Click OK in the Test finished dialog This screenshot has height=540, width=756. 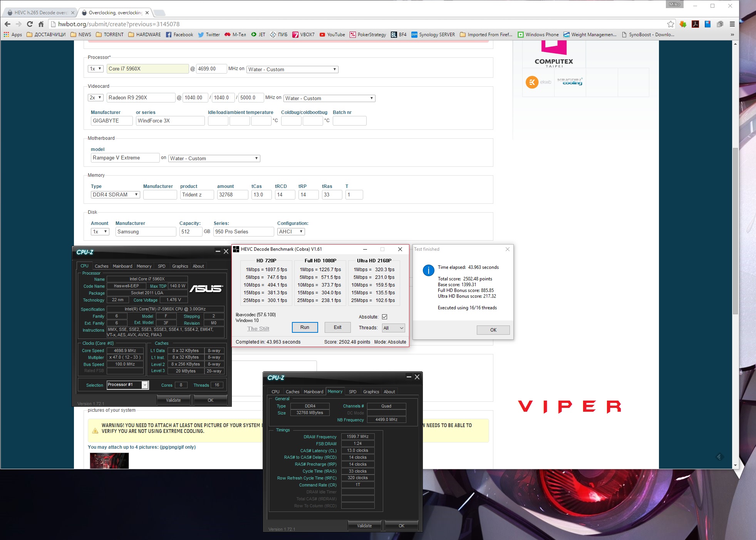click(493, 330)
